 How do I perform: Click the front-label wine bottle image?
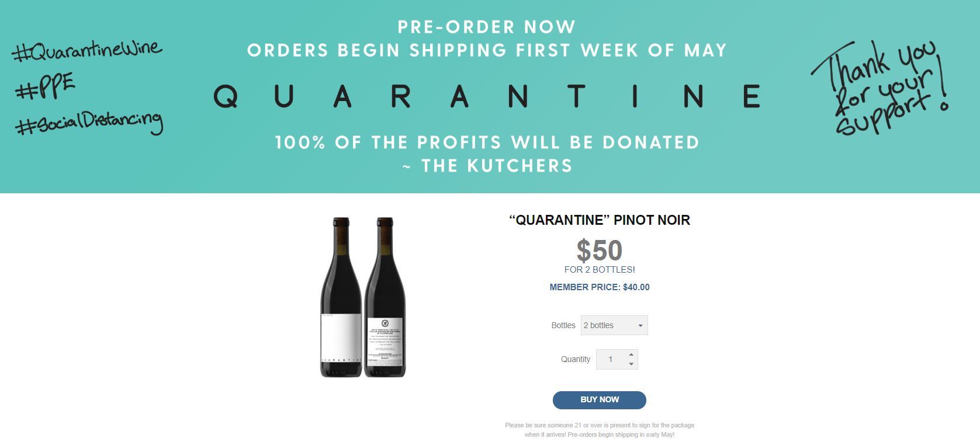pos(341,298)
